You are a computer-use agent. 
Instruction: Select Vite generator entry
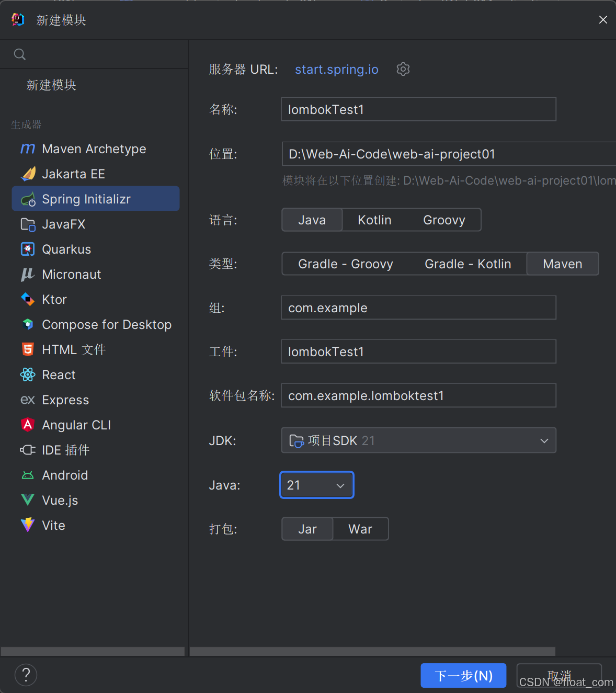pos(96,525)
